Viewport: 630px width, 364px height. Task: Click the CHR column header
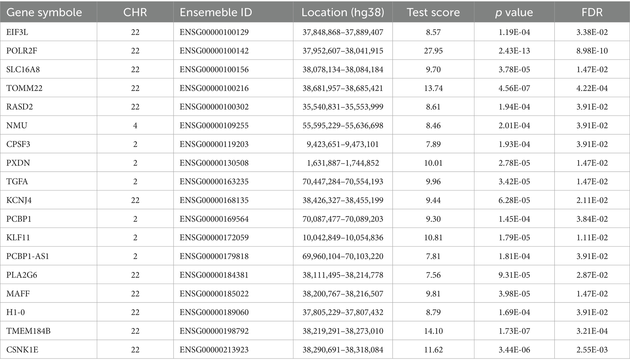click(x=135, y=12)
